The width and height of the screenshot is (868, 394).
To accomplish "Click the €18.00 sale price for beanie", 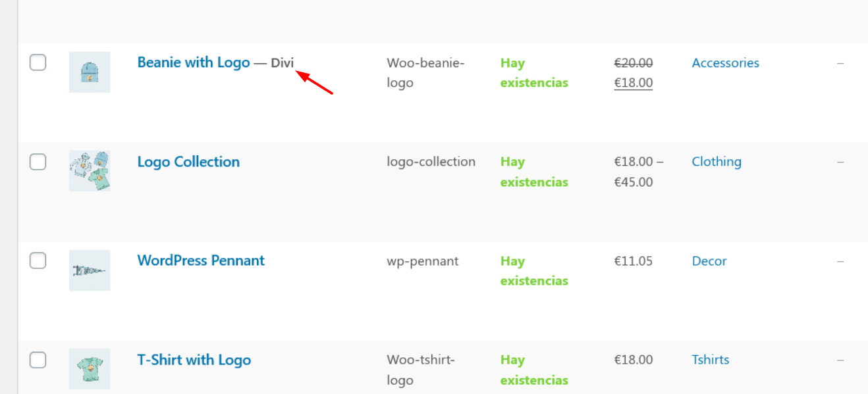I will tap(633, 83).
